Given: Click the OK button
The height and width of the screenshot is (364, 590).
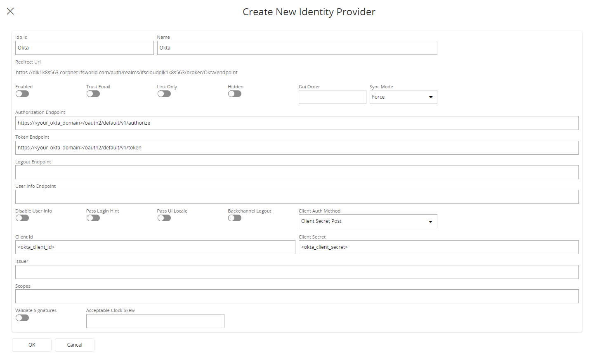Looking at the screenshot, I should [32, 345].
